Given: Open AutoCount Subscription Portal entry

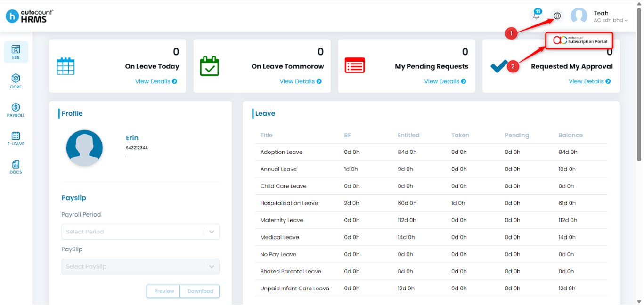Looking at the screenshot, I should pos(579,40).
